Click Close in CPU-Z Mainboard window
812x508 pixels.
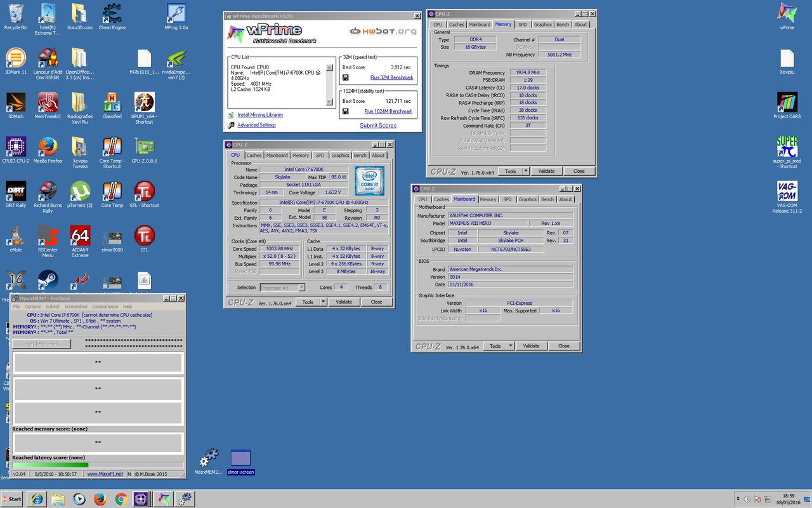point(563,346)
